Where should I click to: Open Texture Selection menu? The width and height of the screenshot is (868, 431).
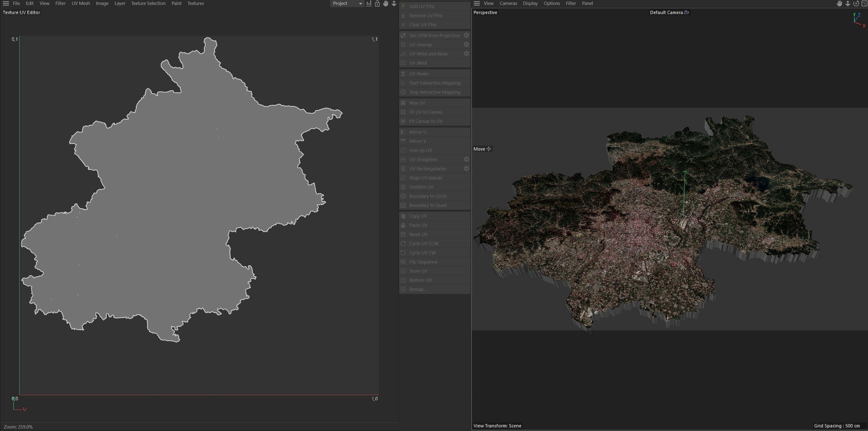(148, 3)
